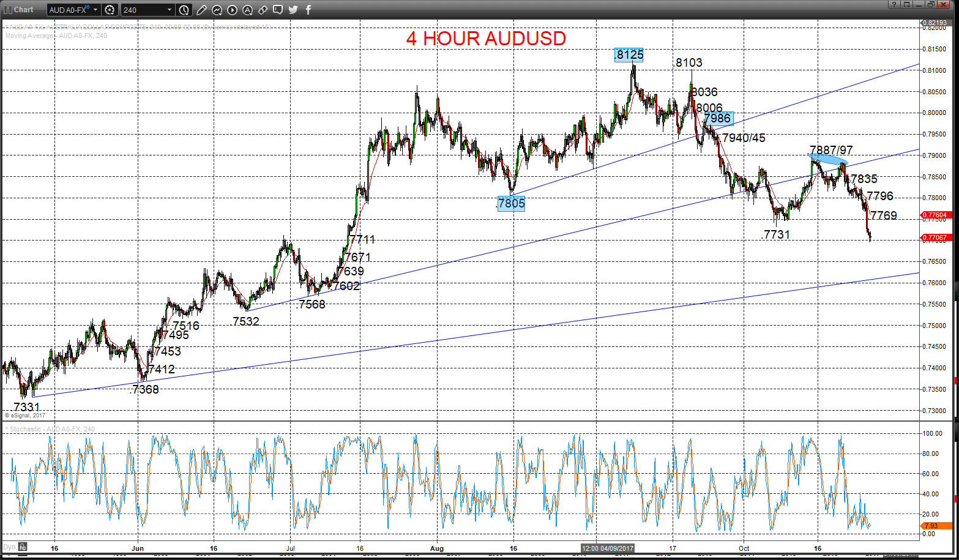Screen dimensions: 959x560
Task: Select the 7495 annotation
Action: 176,335
